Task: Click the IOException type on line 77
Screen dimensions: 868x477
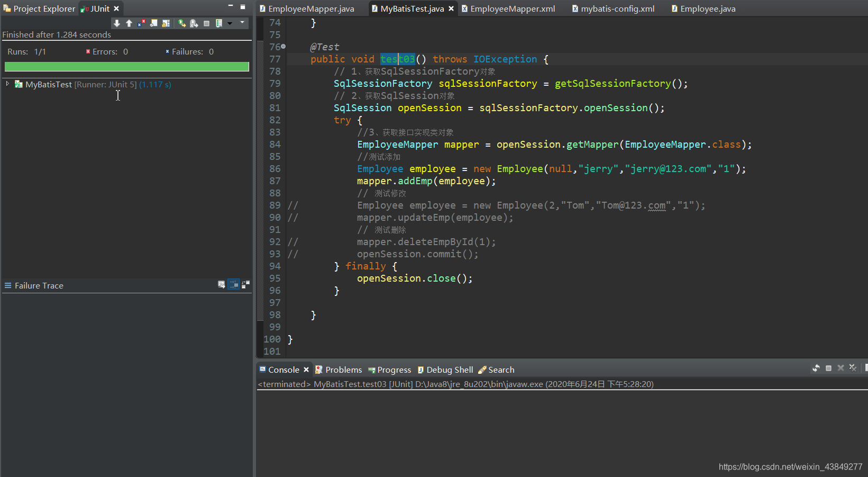Action: tap(505, 59)
